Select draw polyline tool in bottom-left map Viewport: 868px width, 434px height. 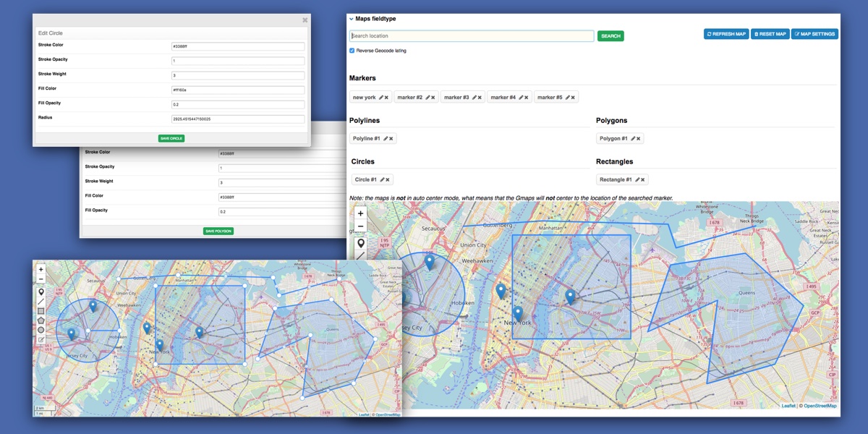coord(41,302)
